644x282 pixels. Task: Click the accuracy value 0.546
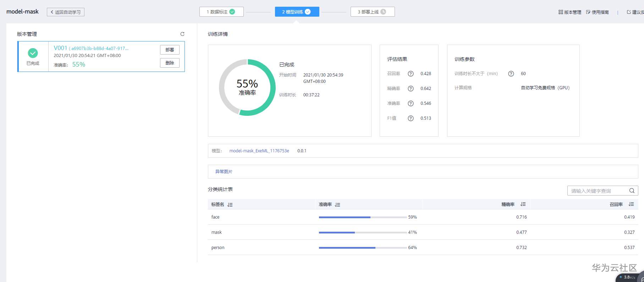[x=426, y=103]
